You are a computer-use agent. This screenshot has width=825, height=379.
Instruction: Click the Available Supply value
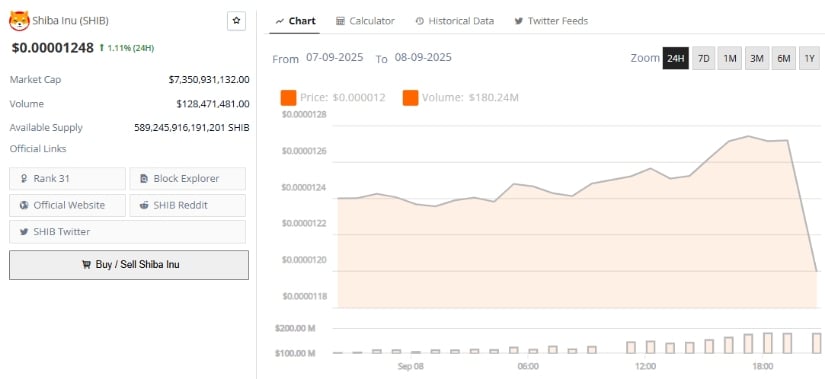(x=192, y=127)
